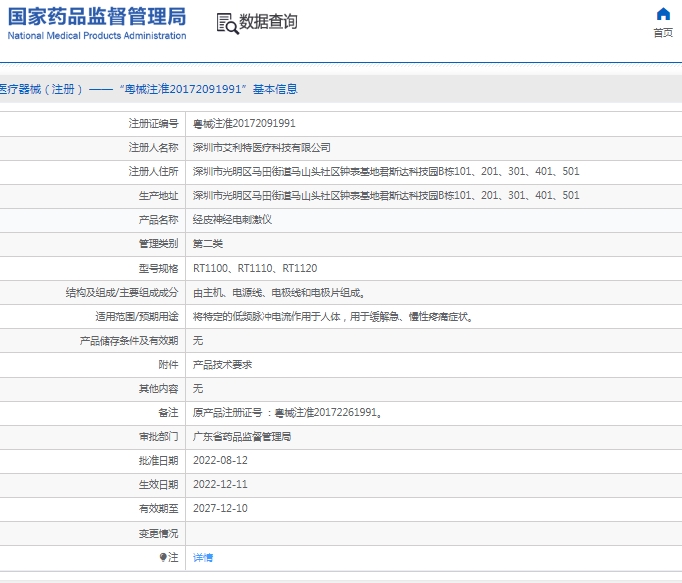Click the 适用范围/预期用途 label
682x583 pixels.
tap(137, 317)
